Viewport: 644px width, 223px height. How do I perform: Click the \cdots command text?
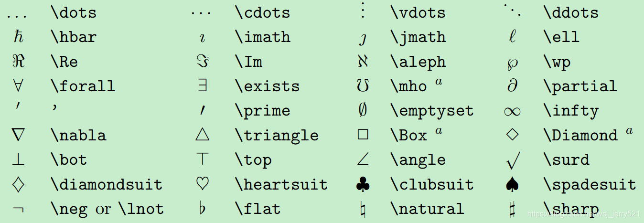262,12
